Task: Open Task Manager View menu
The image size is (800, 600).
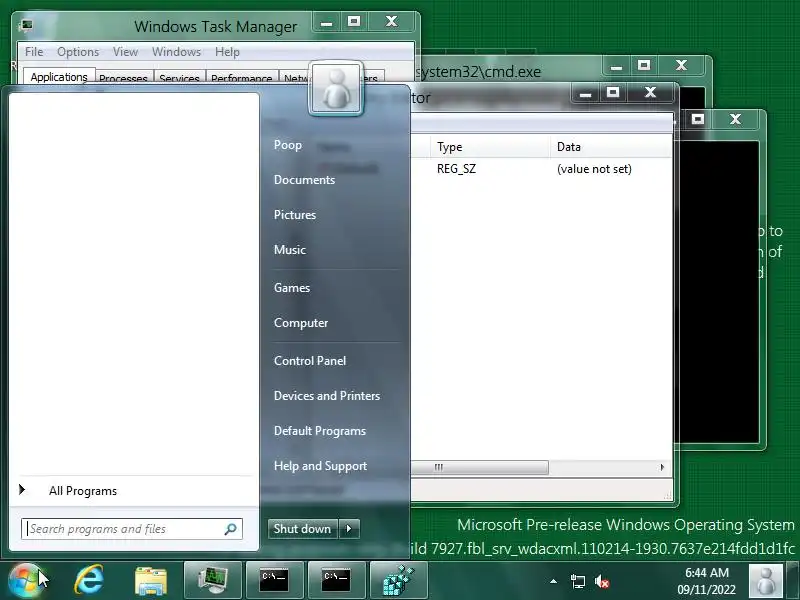Action: [126, 52]
